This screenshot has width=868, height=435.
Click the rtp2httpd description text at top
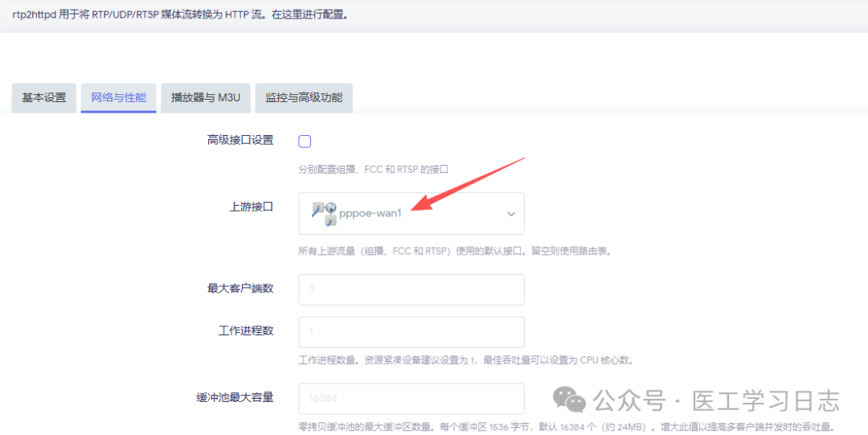pos(181,14)
